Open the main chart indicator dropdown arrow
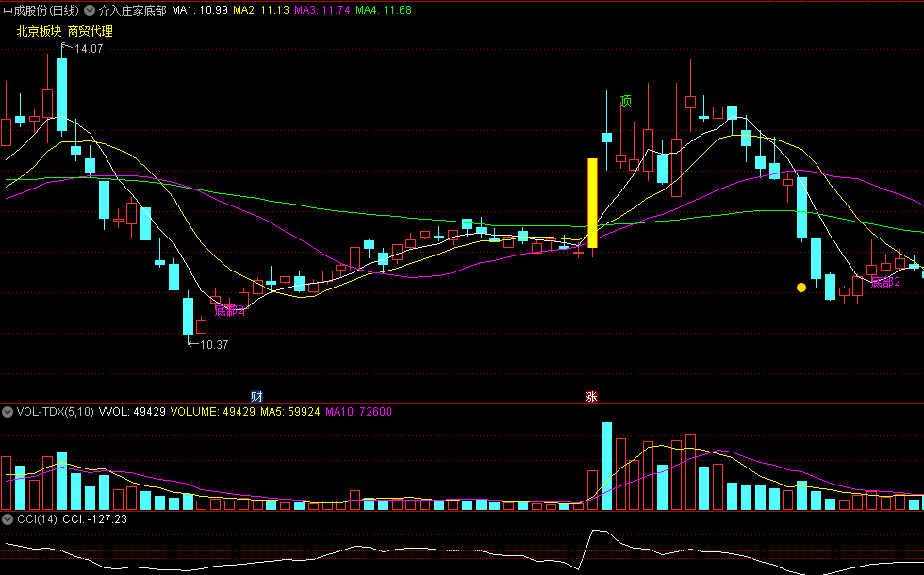 [90, 10]
